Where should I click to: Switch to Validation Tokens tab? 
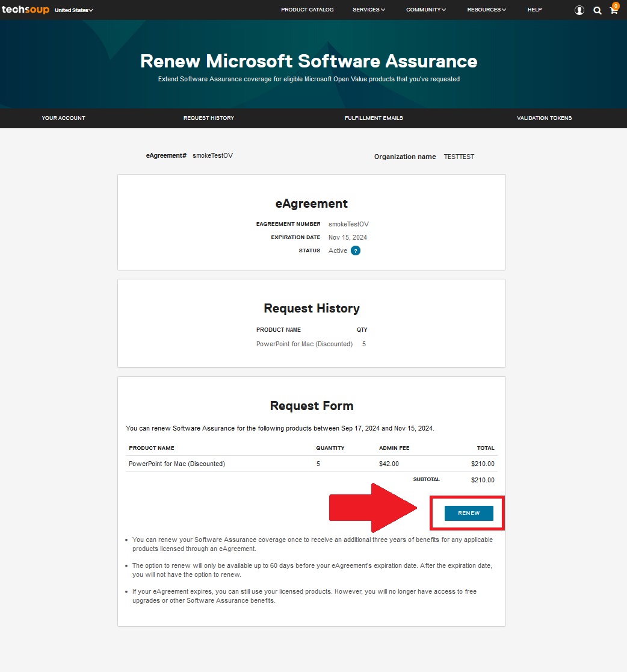click(545, 118)
